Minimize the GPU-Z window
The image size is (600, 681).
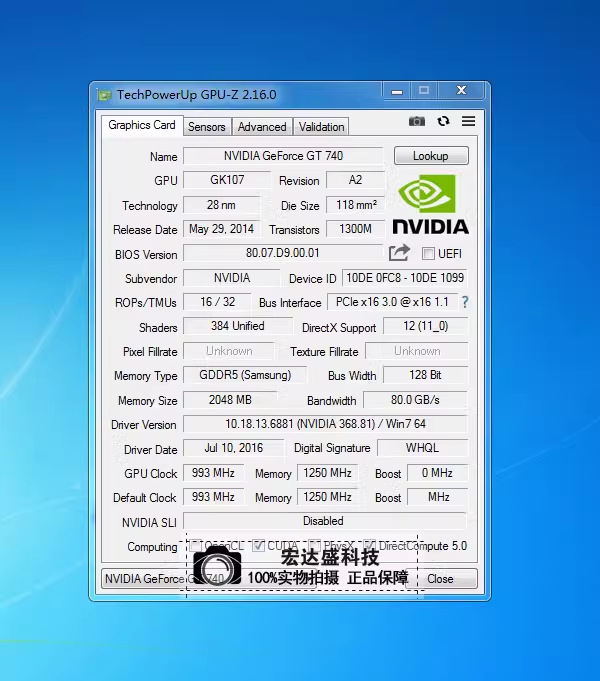397,91
